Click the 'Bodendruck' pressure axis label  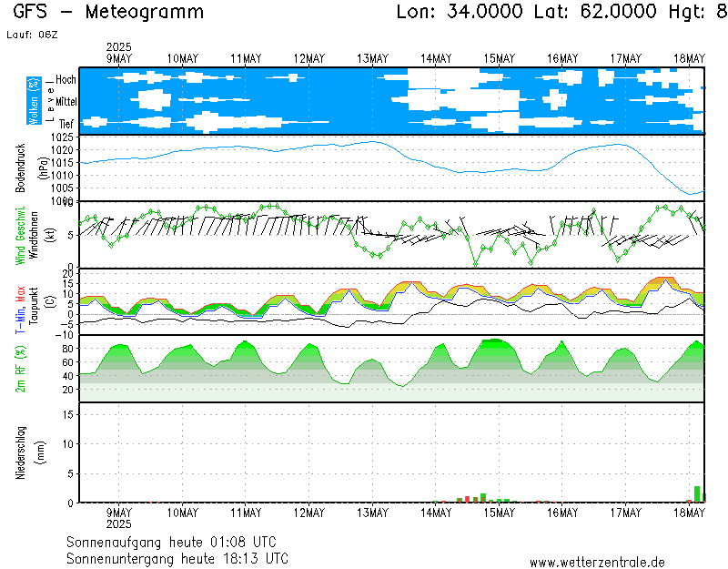click(x=20, y=168)
